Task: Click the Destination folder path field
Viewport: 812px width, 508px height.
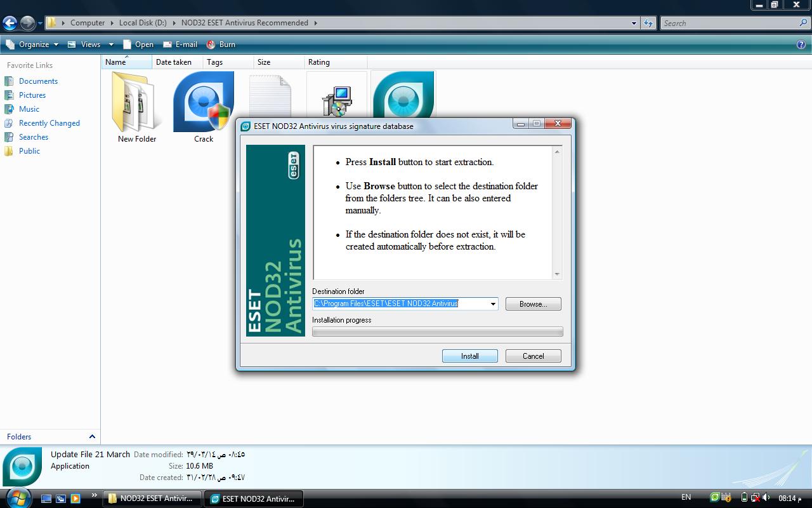Action: pyautogui.click(x=400, y=304)
